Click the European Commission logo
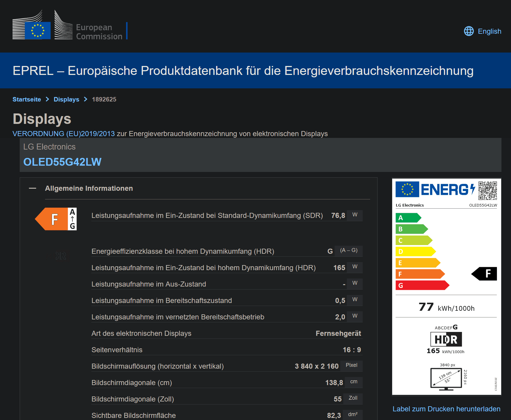Viewport: 511px width, 420px height. [70, 25]
